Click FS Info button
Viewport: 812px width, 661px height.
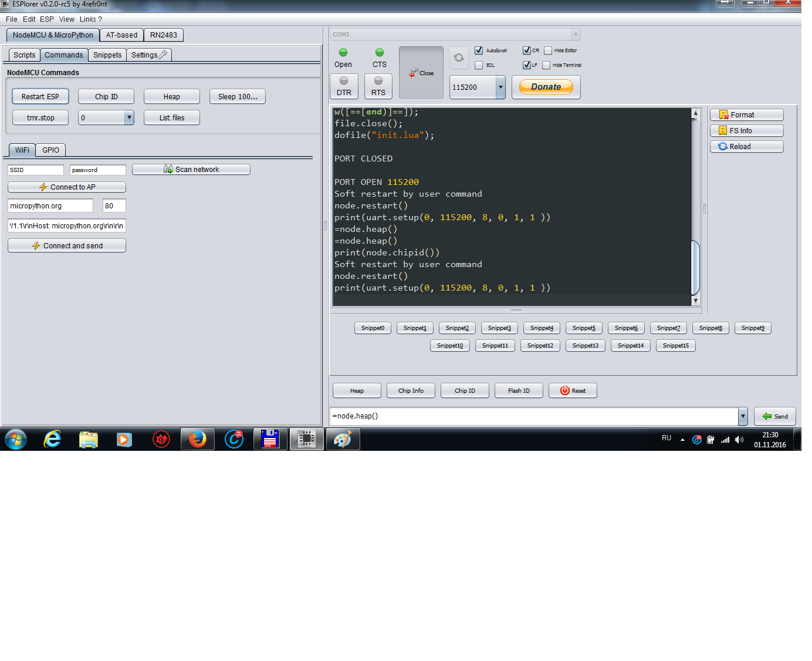[746, 131]
